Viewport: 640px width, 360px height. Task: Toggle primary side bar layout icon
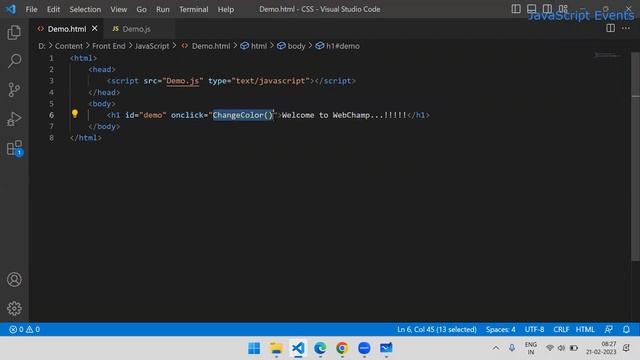(516, 9)
